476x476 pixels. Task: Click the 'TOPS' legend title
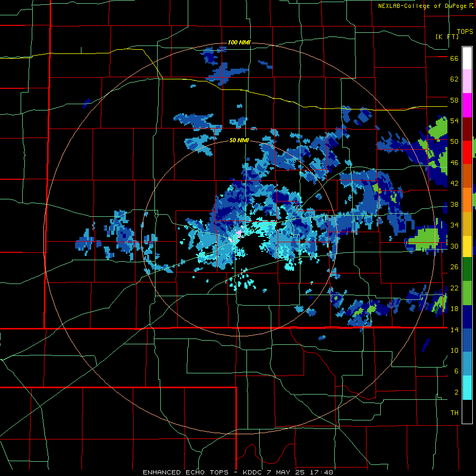pyautogui.click(x=465, y=31)
